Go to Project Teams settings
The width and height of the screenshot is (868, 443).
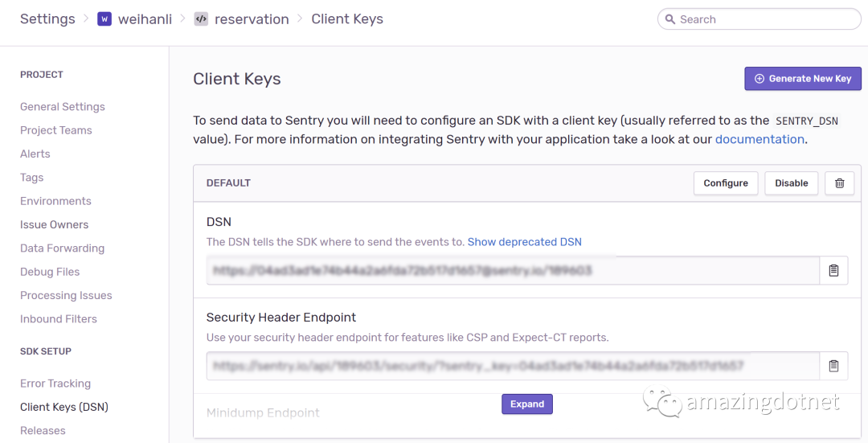pyautogui.click(x=56, y=130)
